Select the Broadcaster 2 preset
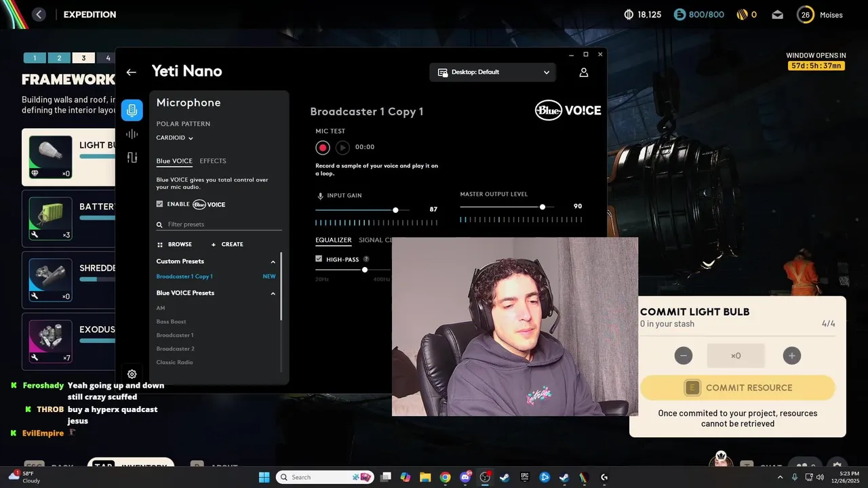Screen dimensions: 868x488 (175, 349)
